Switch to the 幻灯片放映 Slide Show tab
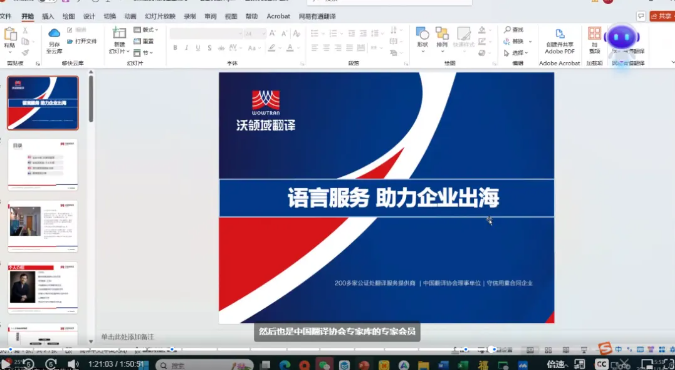This screenshot has width=675, height=370. (x=160, y=16)
